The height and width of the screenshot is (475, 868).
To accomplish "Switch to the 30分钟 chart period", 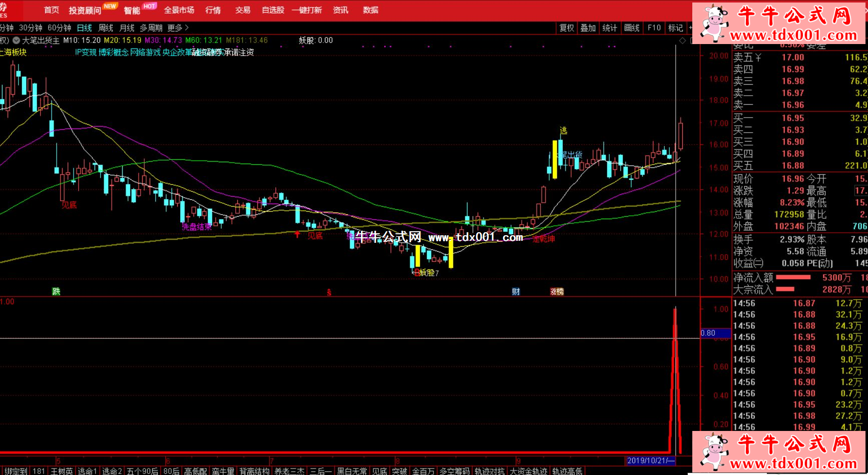I will tap(31, 28).
